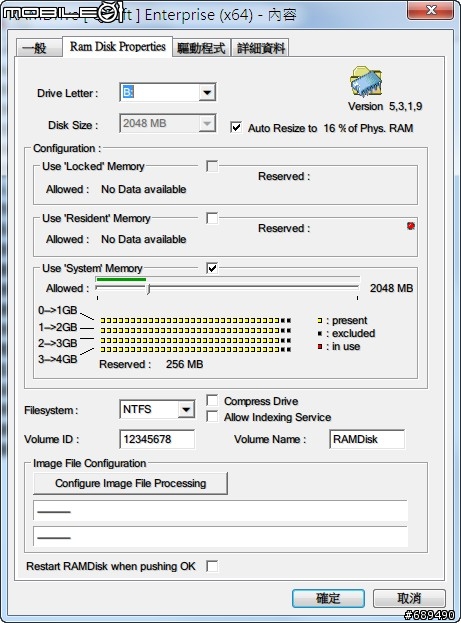Viewport: 461px width, 623px height.
Task: Click the red status indicator in Resident Memory
Action: [x=411, y=226]
